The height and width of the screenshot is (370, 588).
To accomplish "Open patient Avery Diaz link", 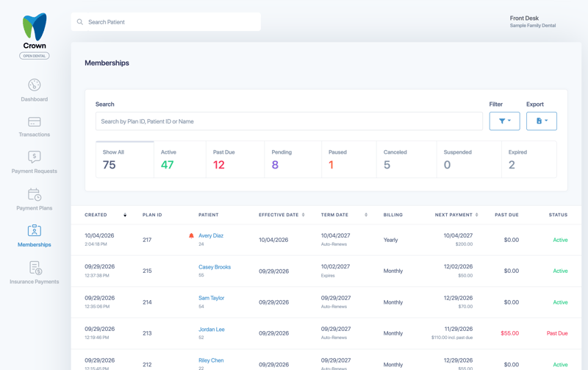I will click(x=211, y=235).
